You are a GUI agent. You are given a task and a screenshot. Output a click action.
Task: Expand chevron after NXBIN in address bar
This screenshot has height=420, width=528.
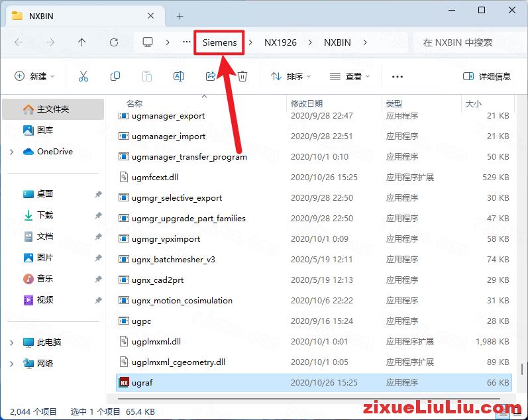[x=365, y=42]
